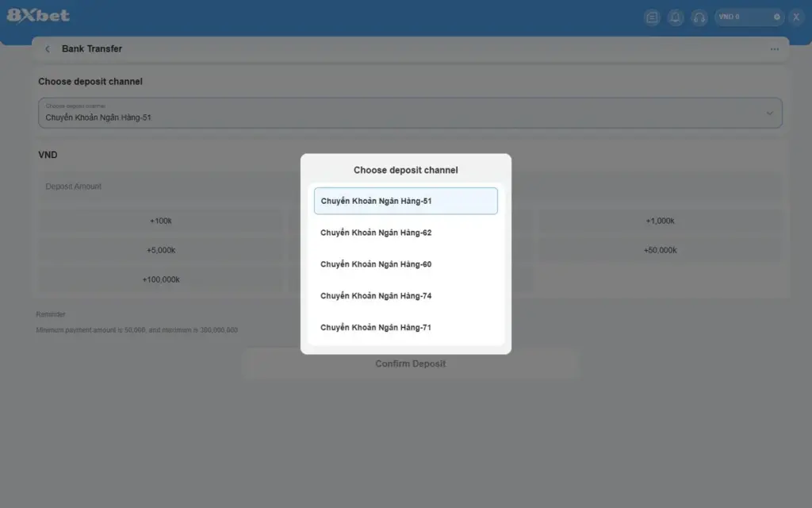Click the dialog title Choose deposit channel
This screenshot has height=508, width=812.
[x=405, y=170]
